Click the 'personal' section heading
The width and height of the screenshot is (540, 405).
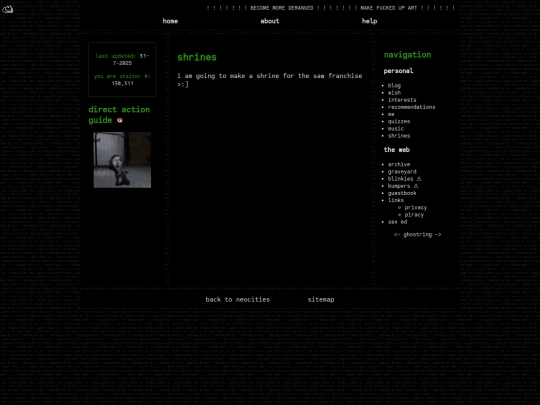(x=398, y=71)
